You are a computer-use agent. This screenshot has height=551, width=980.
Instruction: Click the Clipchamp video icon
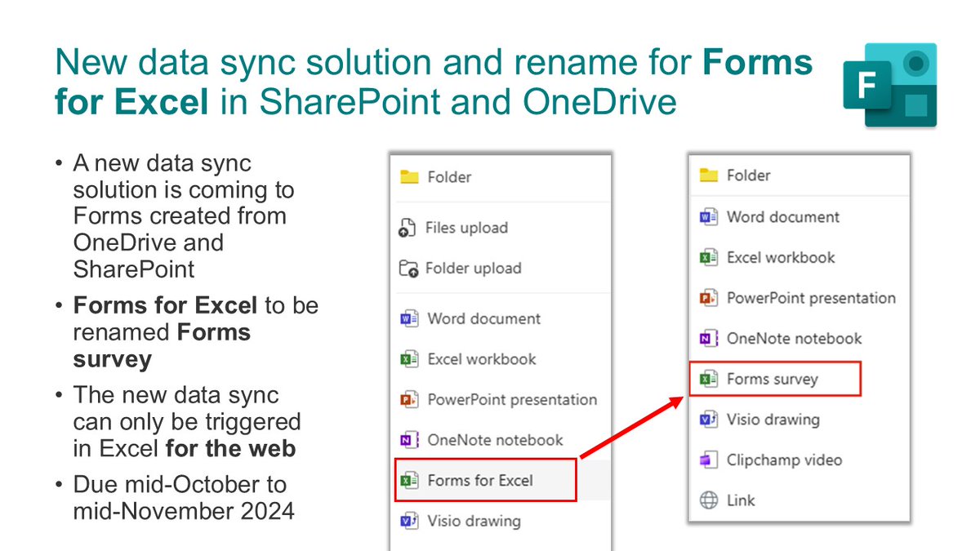[708, 460]
